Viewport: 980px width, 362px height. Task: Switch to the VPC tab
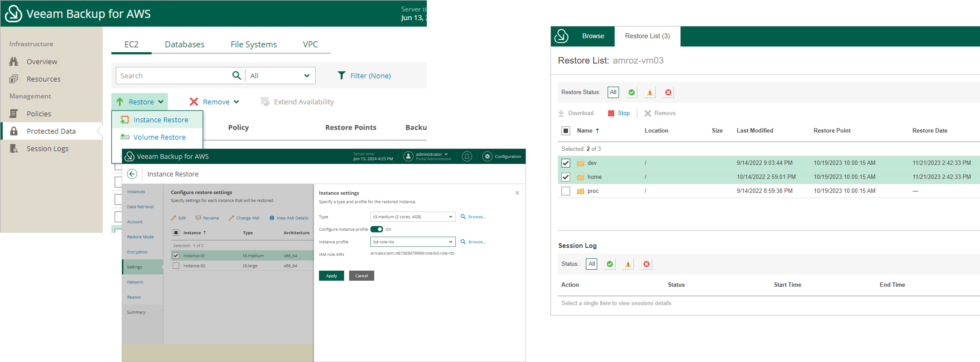(310, 45)
